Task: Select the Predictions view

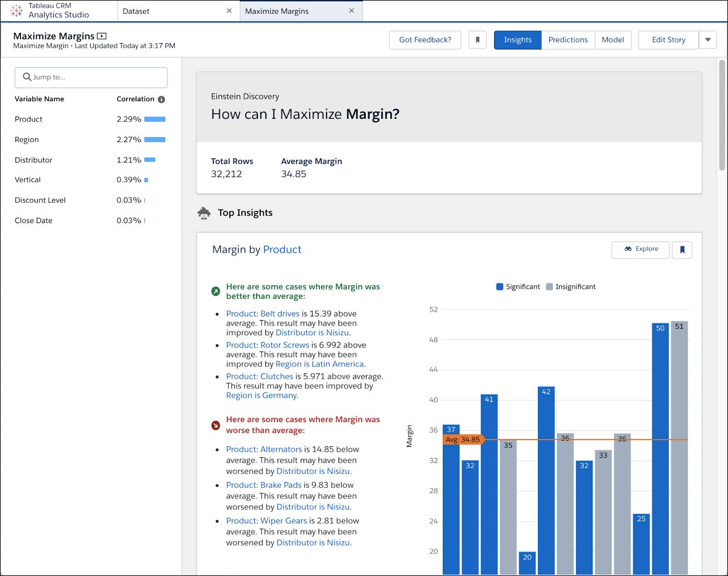Action: point(568,40)
